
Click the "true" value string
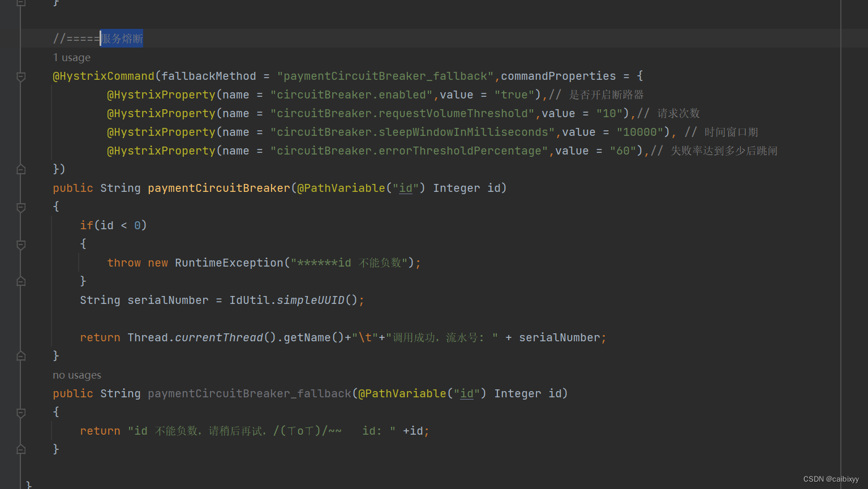click(x=514, y=95)
